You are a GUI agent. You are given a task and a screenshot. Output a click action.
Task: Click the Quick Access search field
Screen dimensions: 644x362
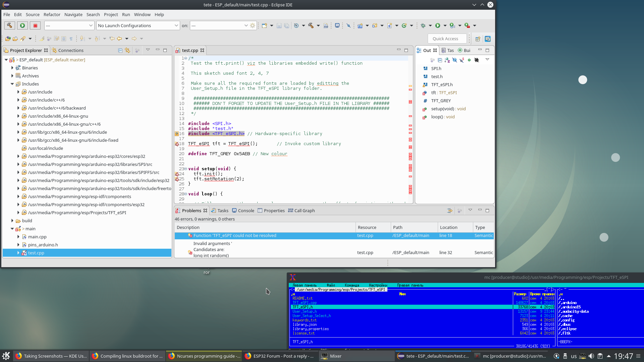click(447, 39)
